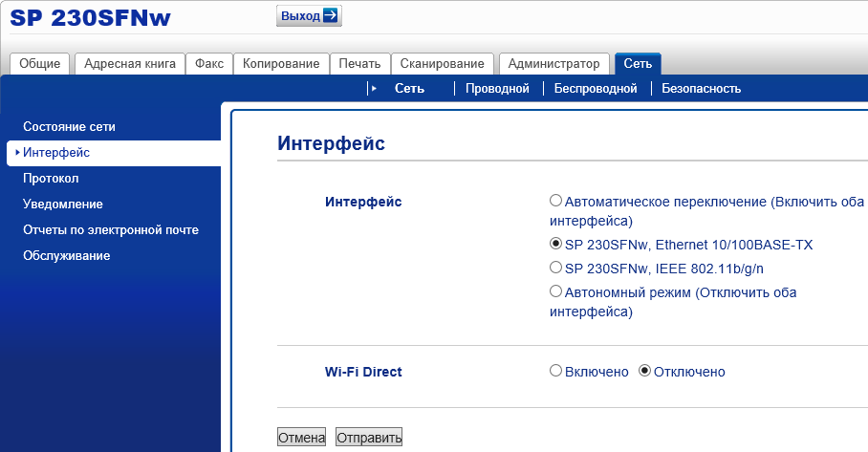Go to the Копирование tab

click(x=281, y=64)
